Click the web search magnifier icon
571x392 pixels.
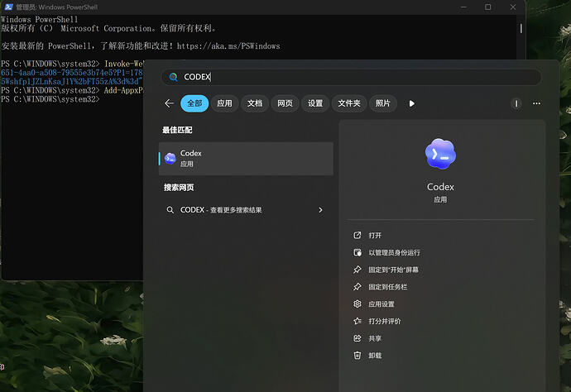click(170, 210)
